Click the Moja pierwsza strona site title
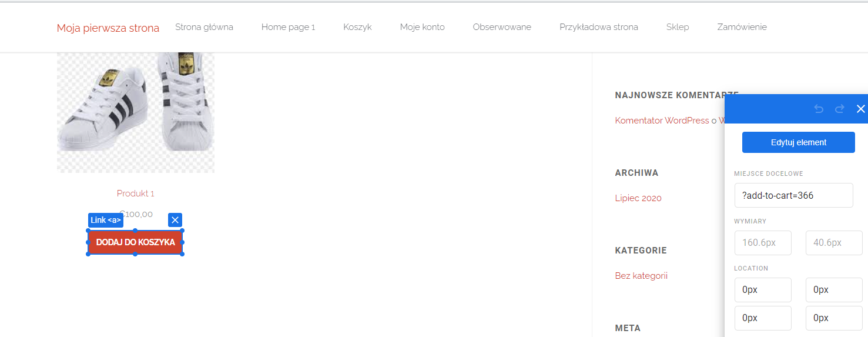This screenshot has width=868, height=337. point(108,28)
